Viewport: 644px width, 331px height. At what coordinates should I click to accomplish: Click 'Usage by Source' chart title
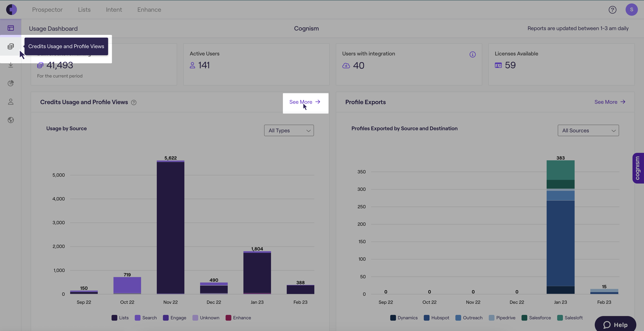[67, 128]
